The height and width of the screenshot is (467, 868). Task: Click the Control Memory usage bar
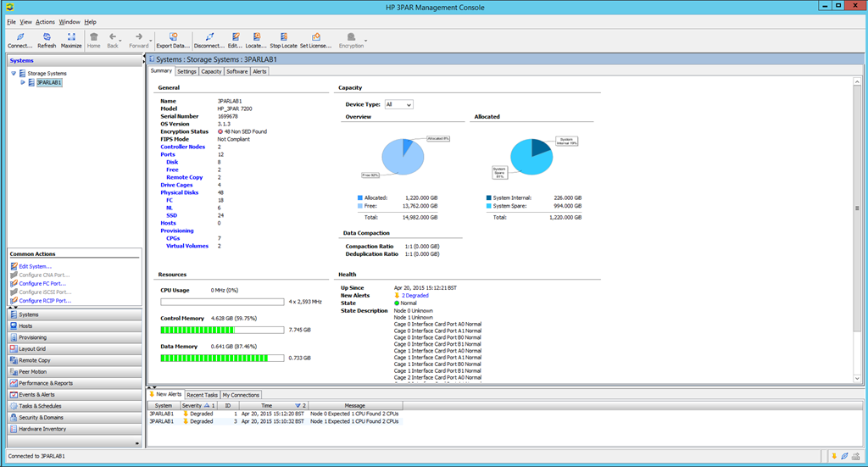(222, 330)
